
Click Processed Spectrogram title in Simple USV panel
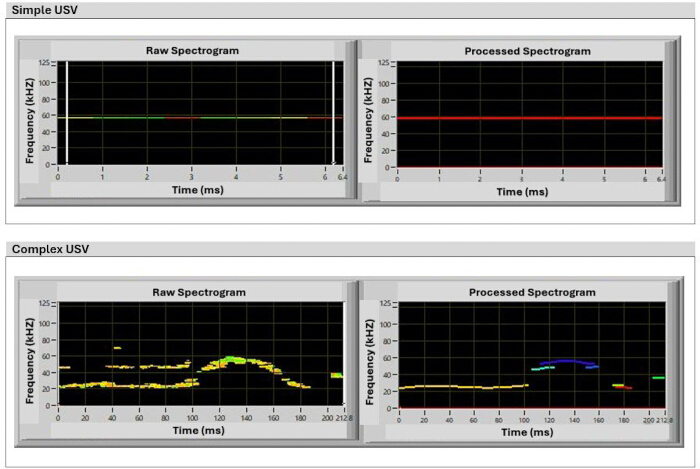click(528, 51)
